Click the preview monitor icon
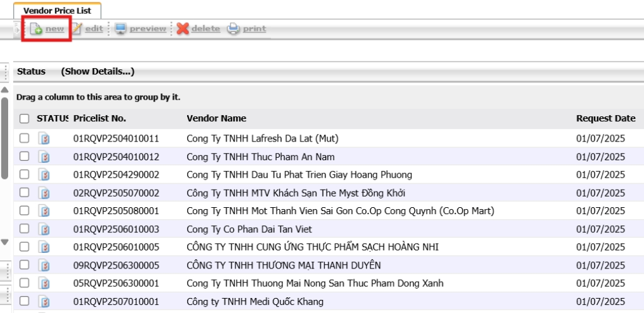Screen dimensions: 644x313 click(x=121, y=29)
